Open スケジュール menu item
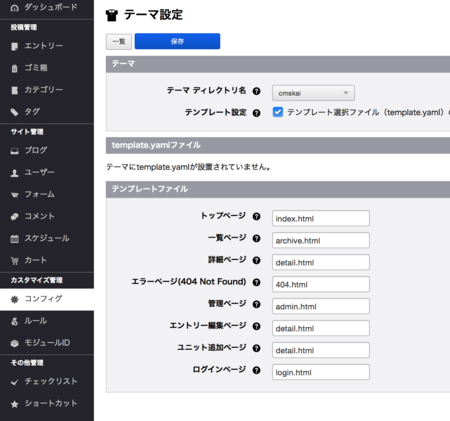Viewport: 450px width, 421px height. (47, 239)
